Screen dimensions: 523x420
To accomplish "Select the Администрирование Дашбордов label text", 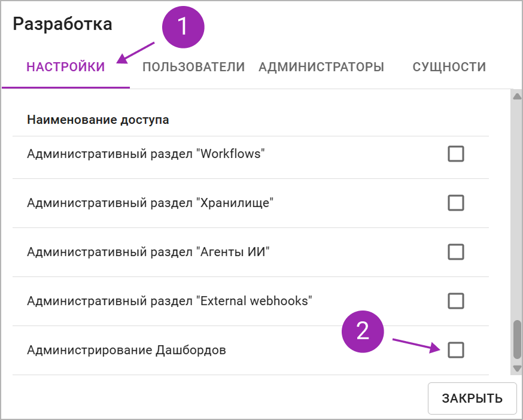I will 126,350.
